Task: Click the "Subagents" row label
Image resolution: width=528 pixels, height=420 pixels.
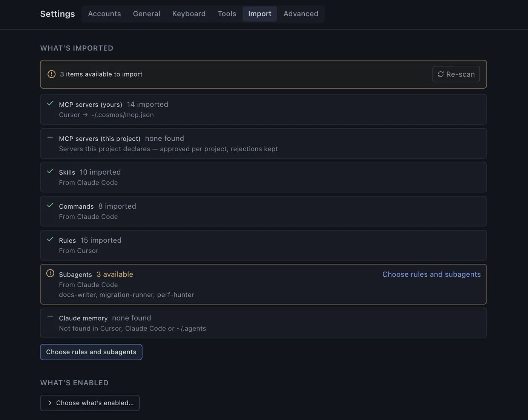Action: (75, 275)
